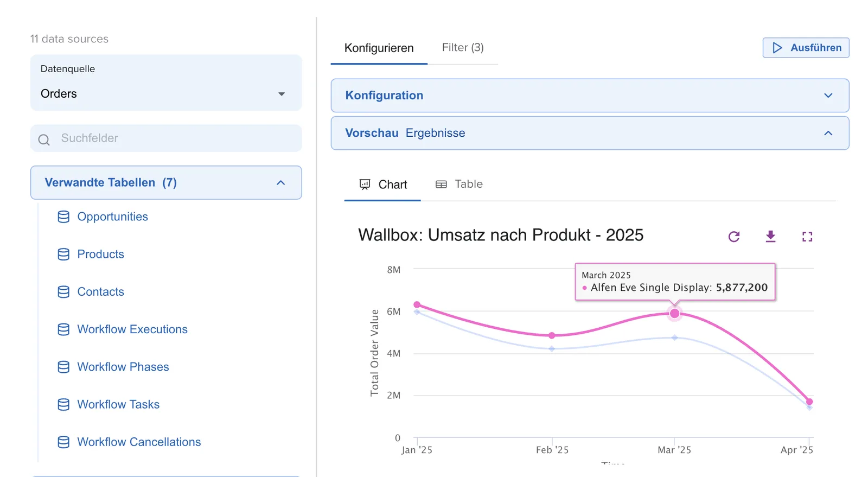
Task: Collapse the Vorschau Ergebnisse panel
Action: [590, 133]
